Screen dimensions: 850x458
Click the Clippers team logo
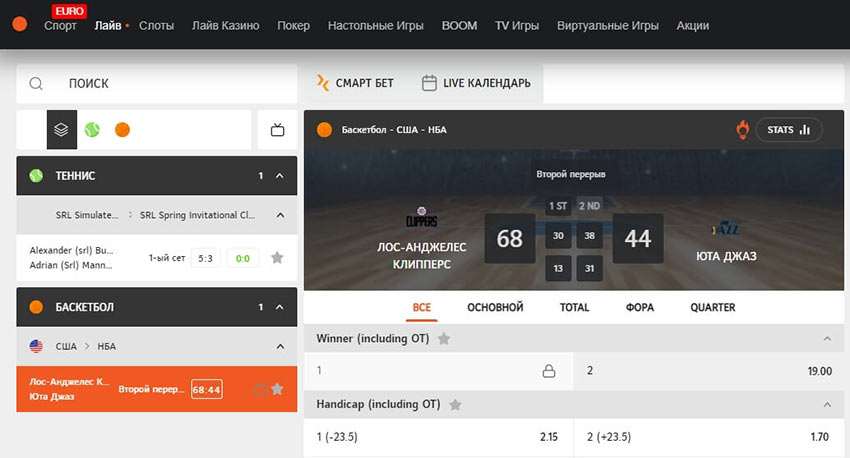coord(422,217)
